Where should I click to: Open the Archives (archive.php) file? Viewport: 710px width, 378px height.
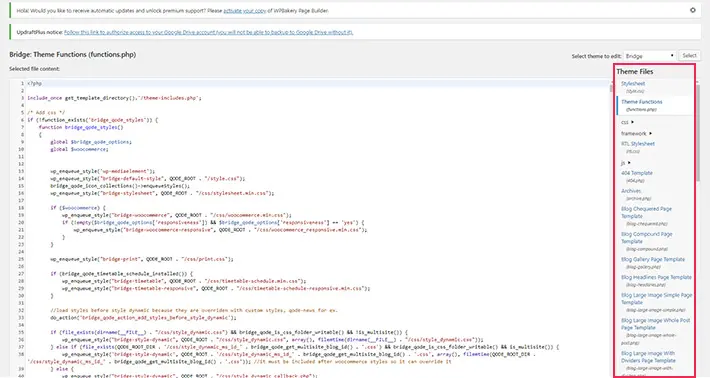(x=631, y=191)
